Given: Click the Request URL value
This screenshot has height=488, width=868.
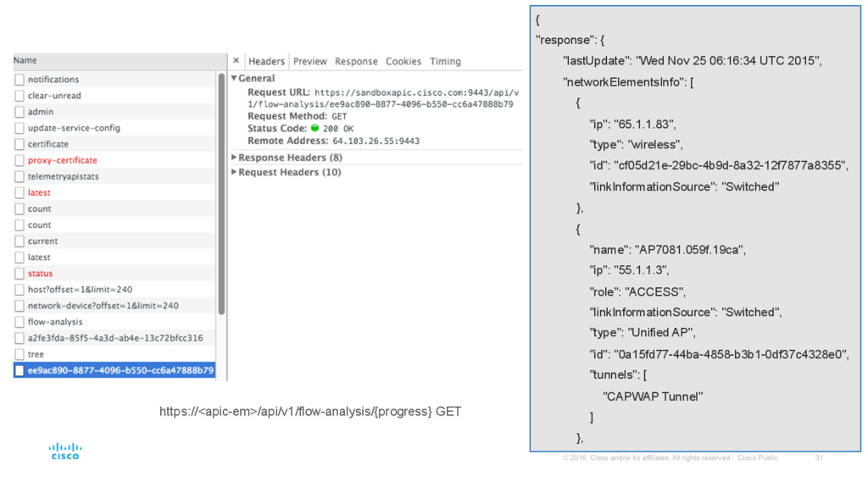Looking at the screenshot, I should pyautogui.click(x=384, y=98).
